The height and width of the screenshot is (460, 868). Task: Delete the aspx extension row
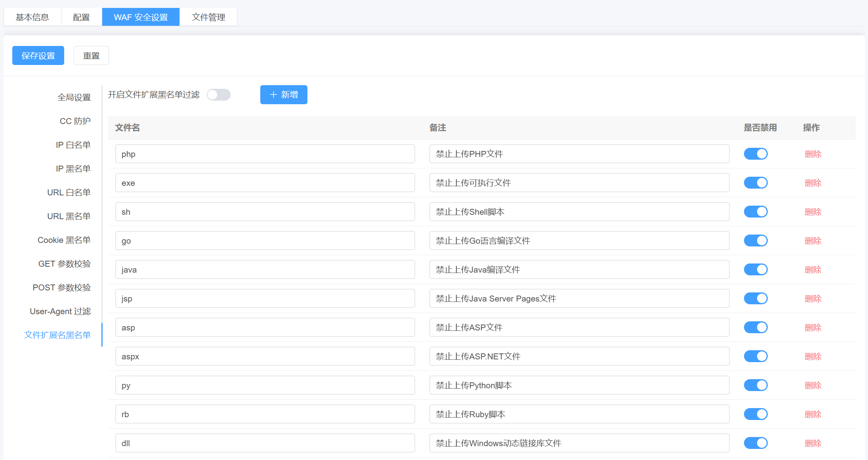coord(813,357)
